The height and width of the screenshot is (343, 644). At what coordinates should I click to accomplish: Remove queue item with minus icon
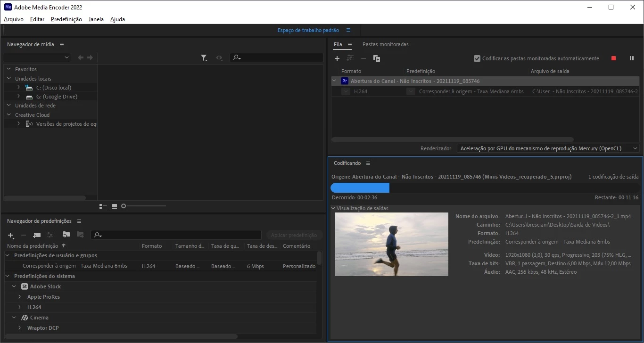click(363, 58)
